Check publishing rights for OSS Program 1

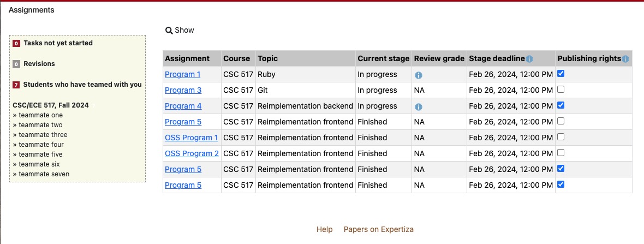pos(561,137)
